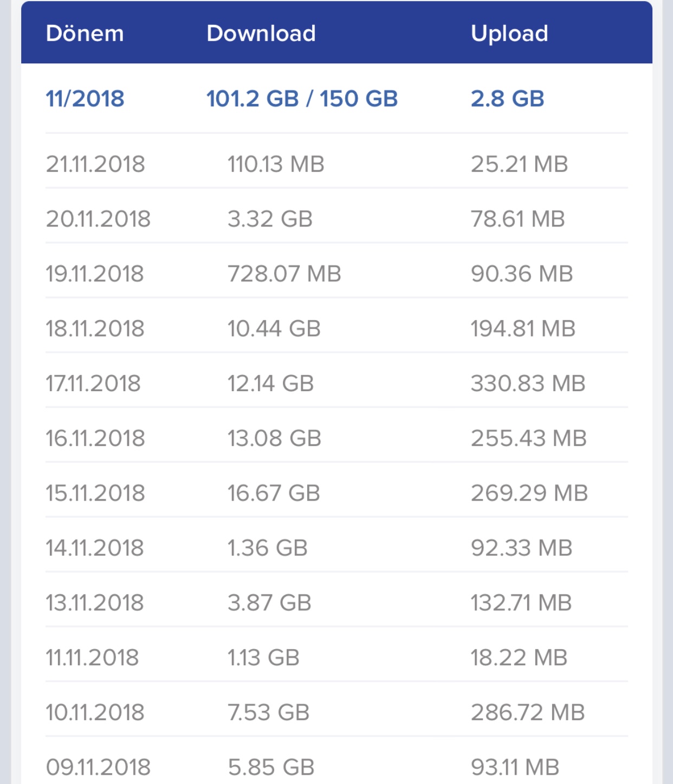
Task: Tap the 2.8 GB upload total
Action: [x=507, y=99]
